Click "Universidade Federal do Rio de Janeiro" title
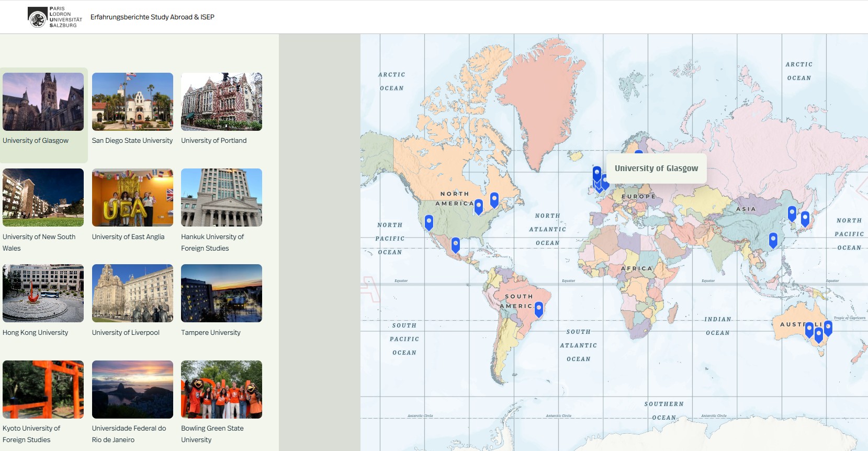This screenshot has width=868, height=451. tap(129, 434)
